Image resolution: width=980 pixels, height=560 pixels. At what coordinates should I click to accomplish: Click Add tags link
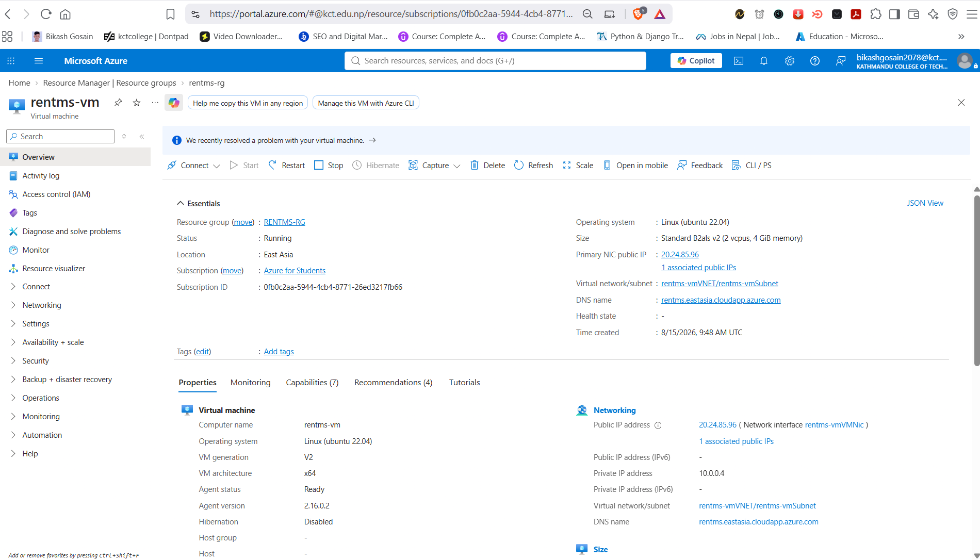coord(279,352)
